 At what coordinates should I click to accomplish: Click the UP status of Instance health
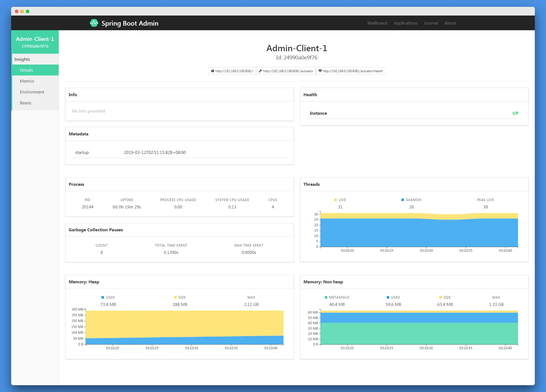click(x=515, y=113)
